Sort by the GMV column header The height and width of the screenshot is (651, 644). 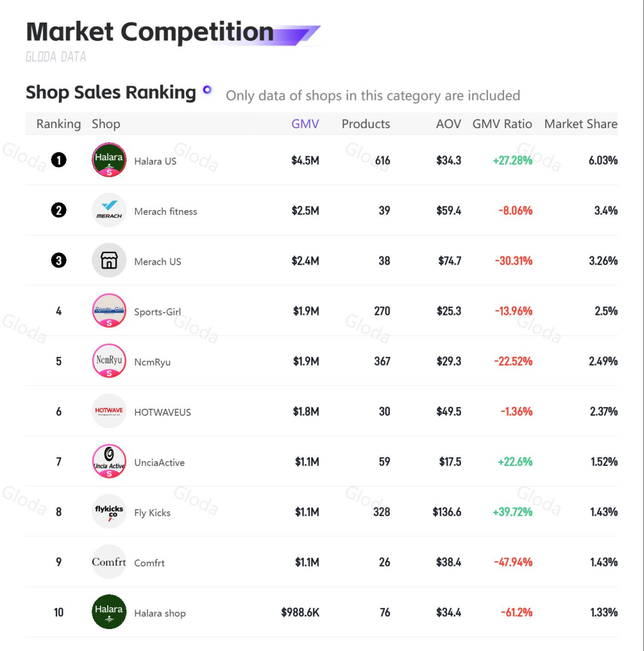click(305, 124)
